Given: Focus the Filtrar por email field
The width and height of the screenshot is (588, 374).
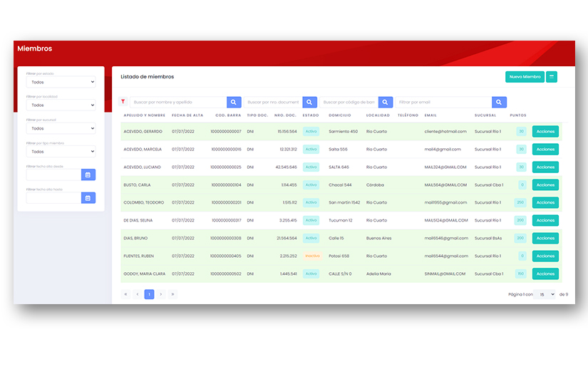Looking at the screenshot, I should 443,102.
